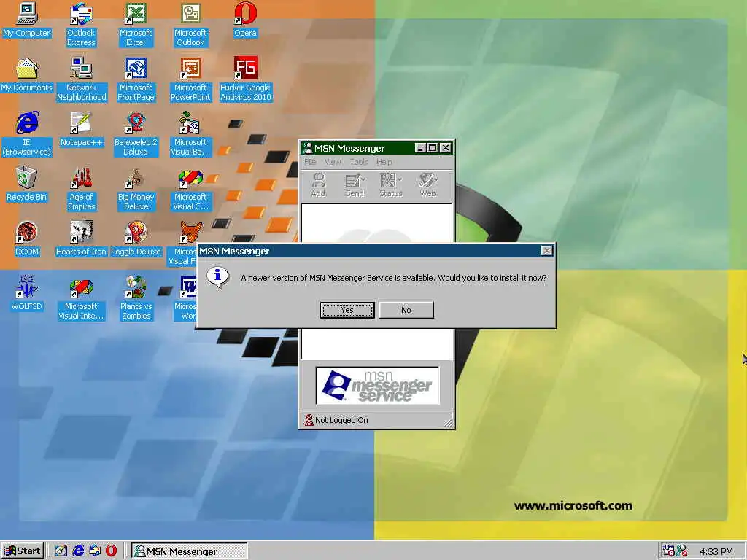The width and height of the screenshot is (747, 560).
Task: Click Send toolbar button in Messenger
Action: pyautogui.click(x=355, y=184)
